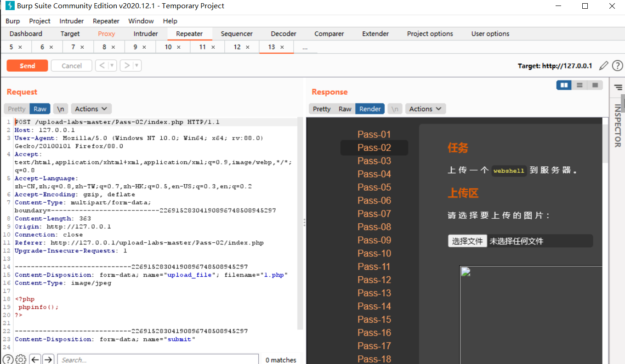This screenshot has width=625, height=364.
Task: Switch to the Sequencer tab
Action: coord(237,34)
